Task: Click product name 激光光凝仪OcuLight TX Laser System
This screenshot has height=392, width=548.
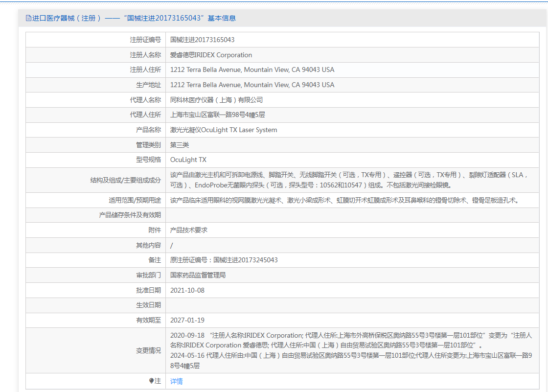Action: click(224, 130)
